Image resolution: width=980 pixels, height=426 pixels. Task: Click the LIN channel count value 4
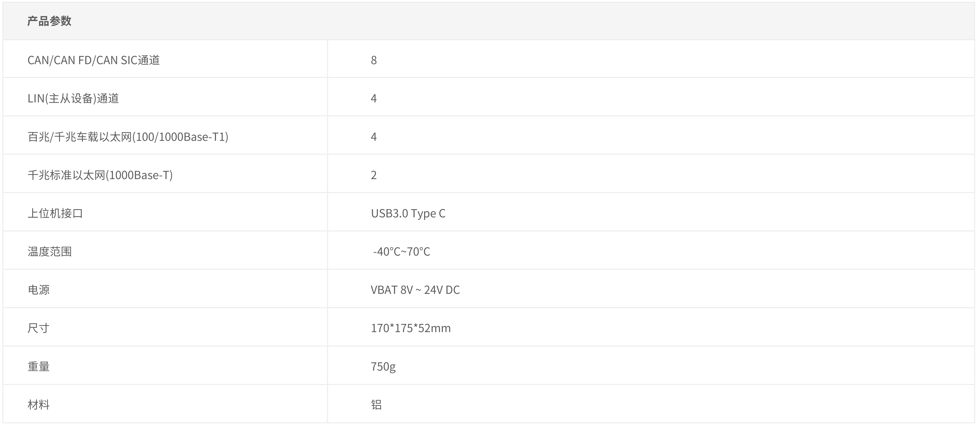(374, 99)
